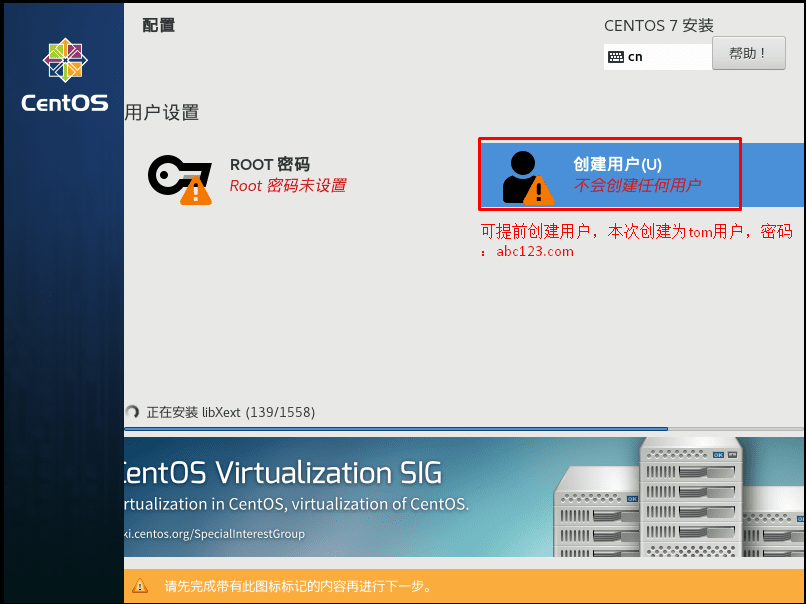Click the server rack image in banner

[679, 497]
